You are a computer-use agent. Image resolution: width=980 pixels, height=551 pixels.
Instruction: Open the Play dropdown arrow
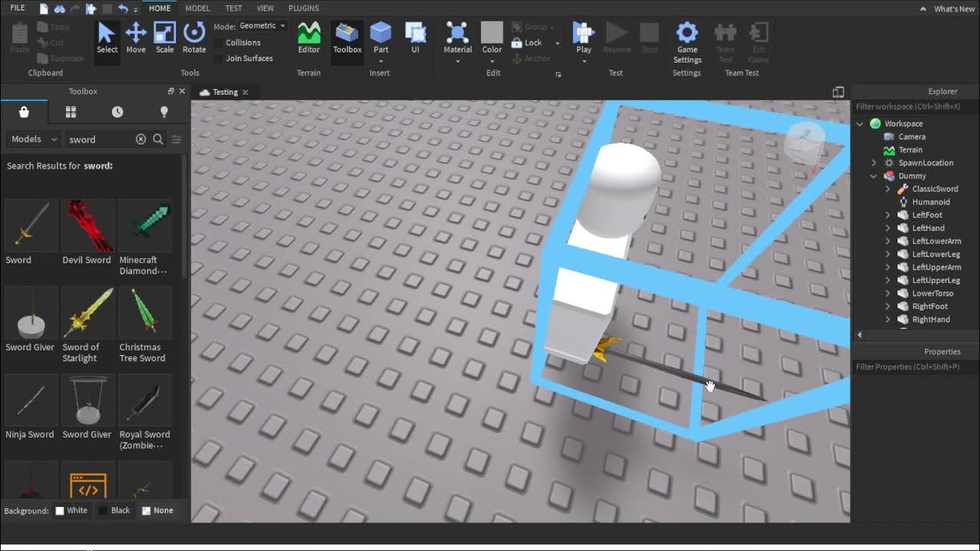click(583, 61)
